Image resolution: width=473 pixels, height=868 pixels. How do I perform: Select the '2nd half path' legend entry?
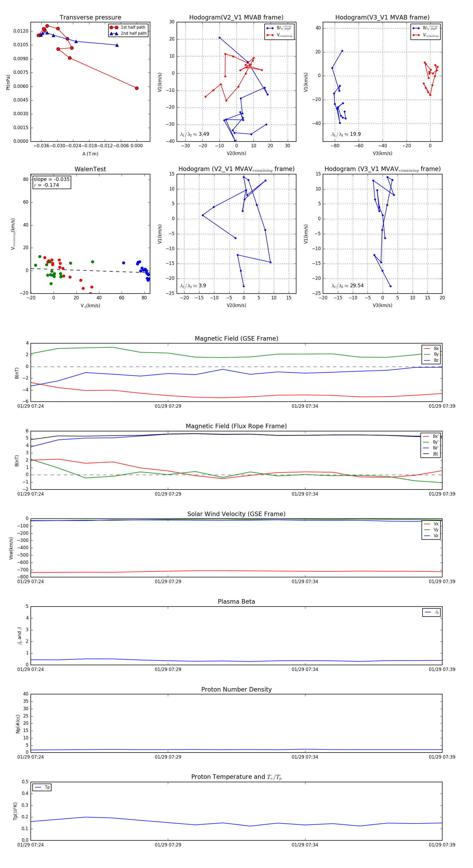128,33
